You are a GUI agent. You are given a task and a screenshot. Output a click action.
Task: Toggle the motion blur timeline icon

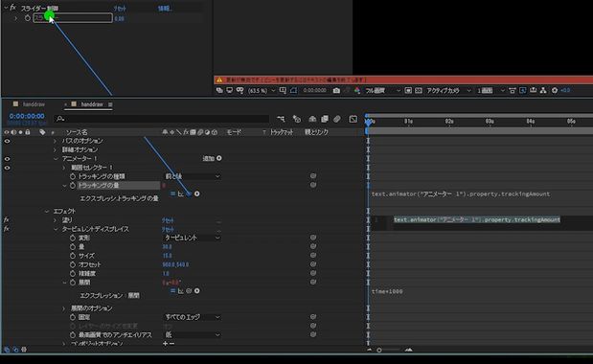337,119
